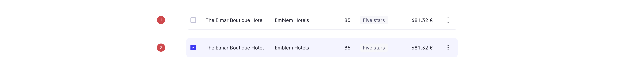The width and height of the screenshot is (644, 68).
Task: Click the red badge numbered 2
Action: point(161,48)
